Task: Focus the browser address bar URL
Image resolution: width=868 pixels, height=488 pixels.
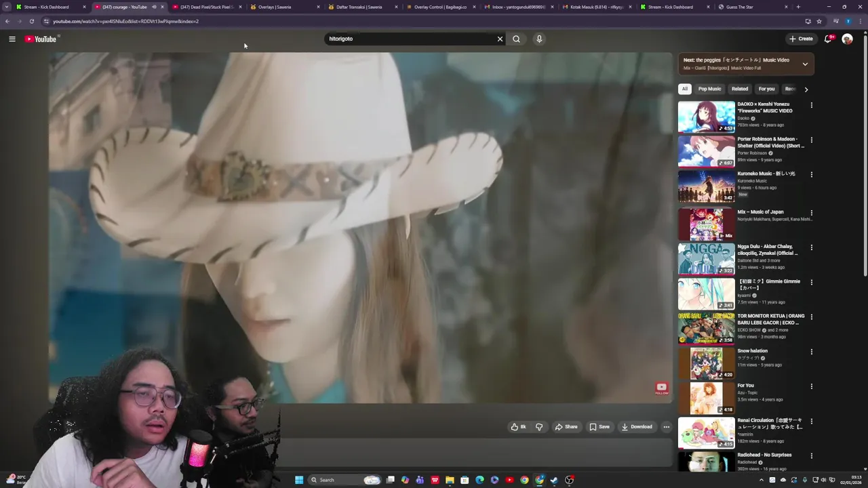Action: point(125,21)
